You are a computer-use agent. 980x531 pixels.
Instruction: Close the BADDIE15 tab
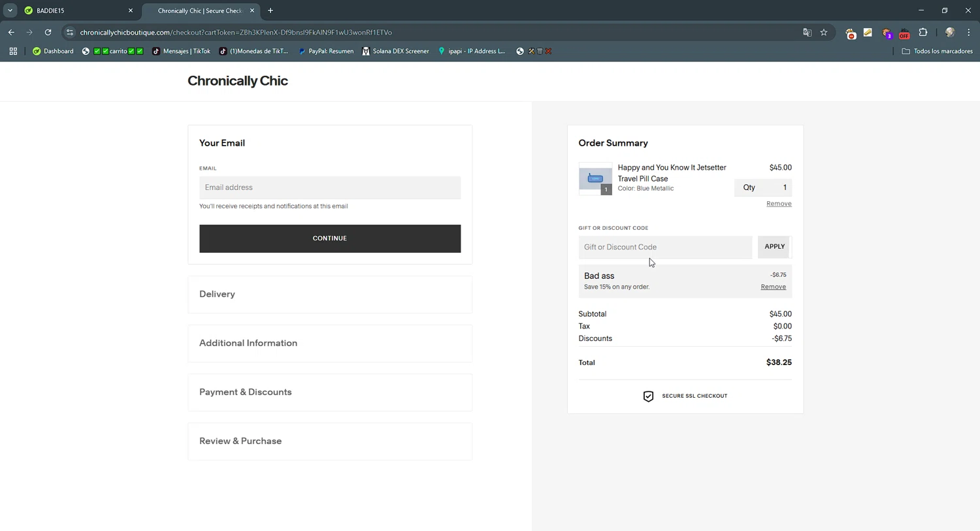pos(131,10)
